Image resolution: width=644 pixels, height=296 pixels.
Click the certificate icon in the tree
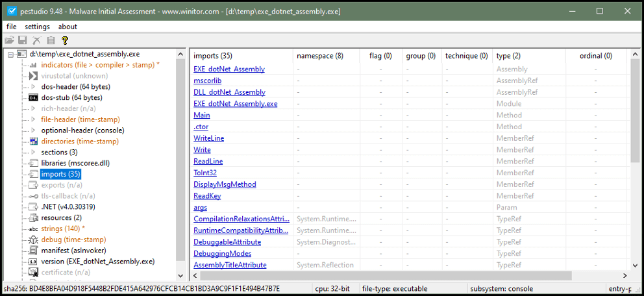tap(33, 272)
